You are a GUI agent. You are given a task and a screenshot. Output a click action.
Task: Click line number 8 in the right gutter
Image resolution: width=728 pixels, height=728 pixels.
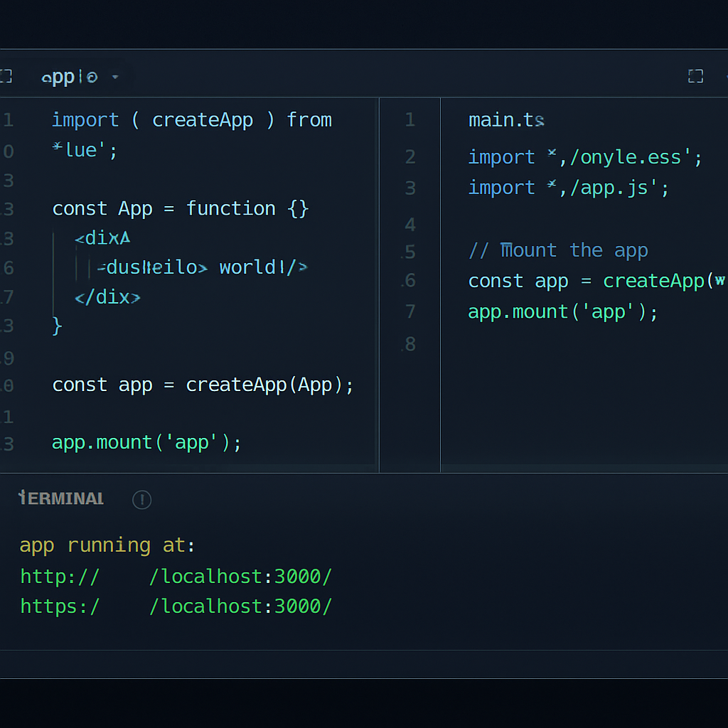[410, 345]
